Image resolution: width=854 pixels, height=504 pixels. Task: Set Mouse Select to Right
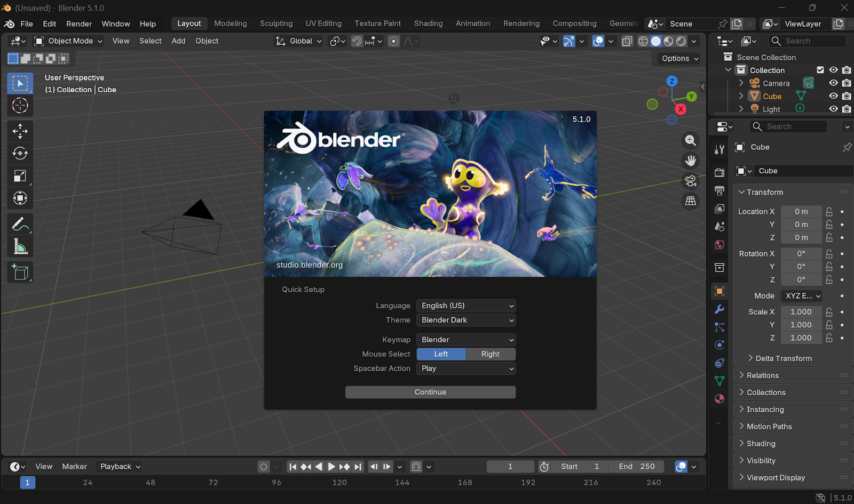coord(491,354)
